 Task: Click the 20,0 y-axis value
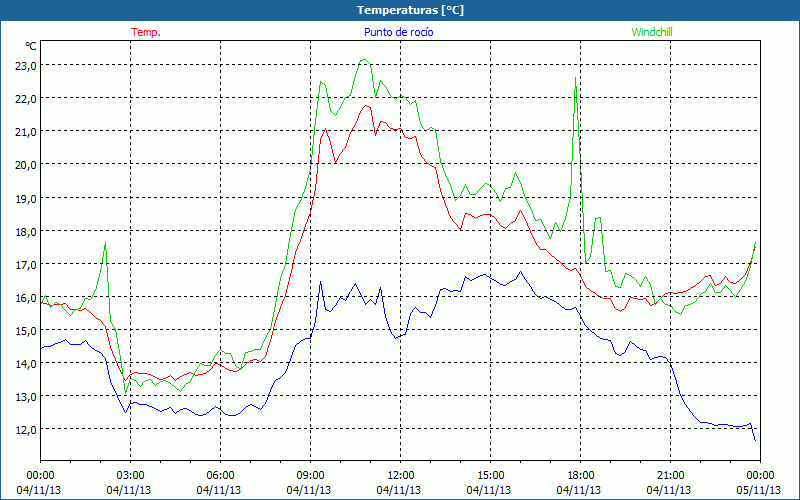pos(26,165)
